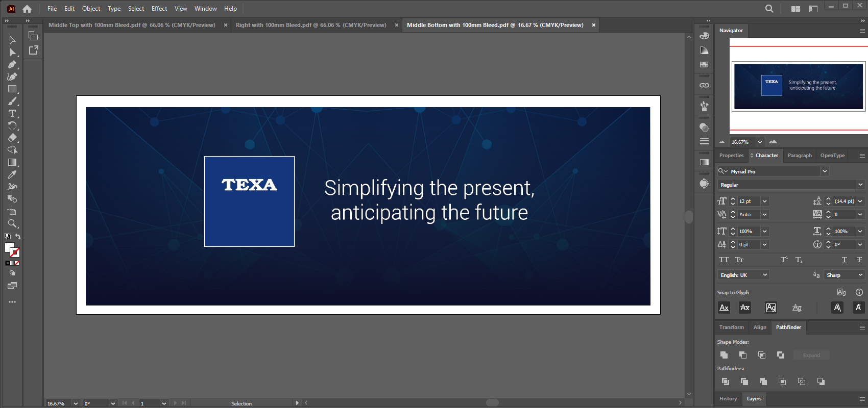
Task: Toggle Snap to Glyph x-height option
Action: [x=745, y=308]
